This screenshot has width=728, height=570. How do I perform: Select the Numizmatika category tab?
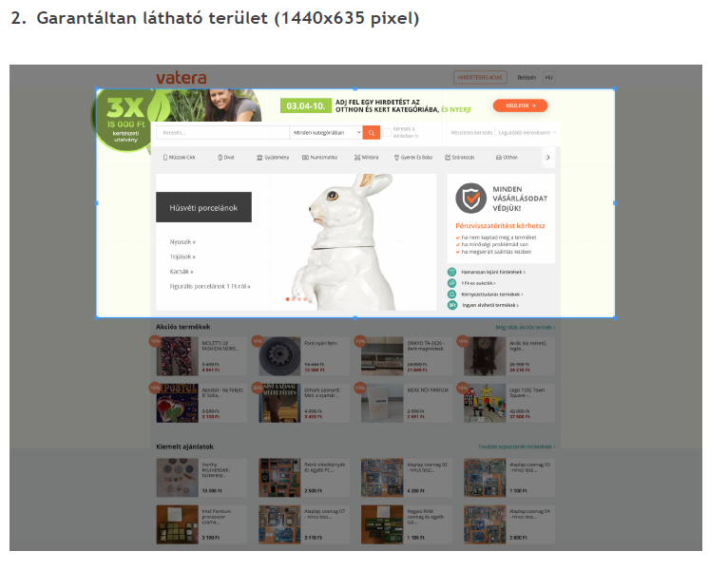[320, 158]
